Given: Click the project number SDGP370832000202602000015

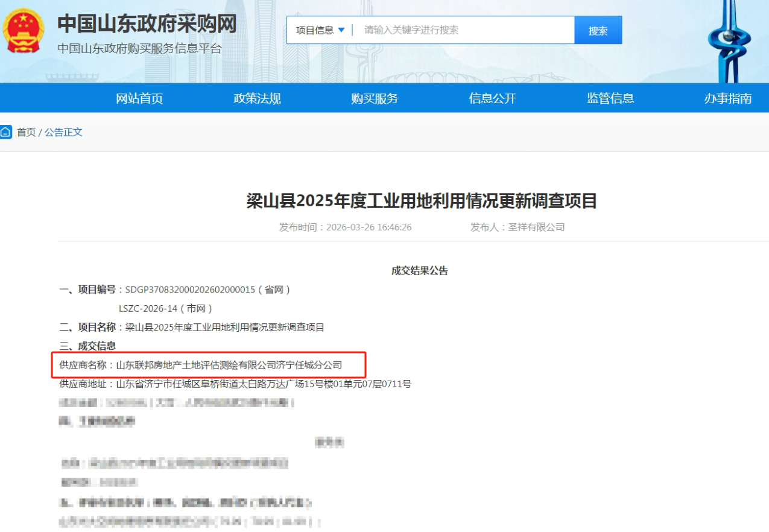Looking at the screenshot, I should point(190,290).
